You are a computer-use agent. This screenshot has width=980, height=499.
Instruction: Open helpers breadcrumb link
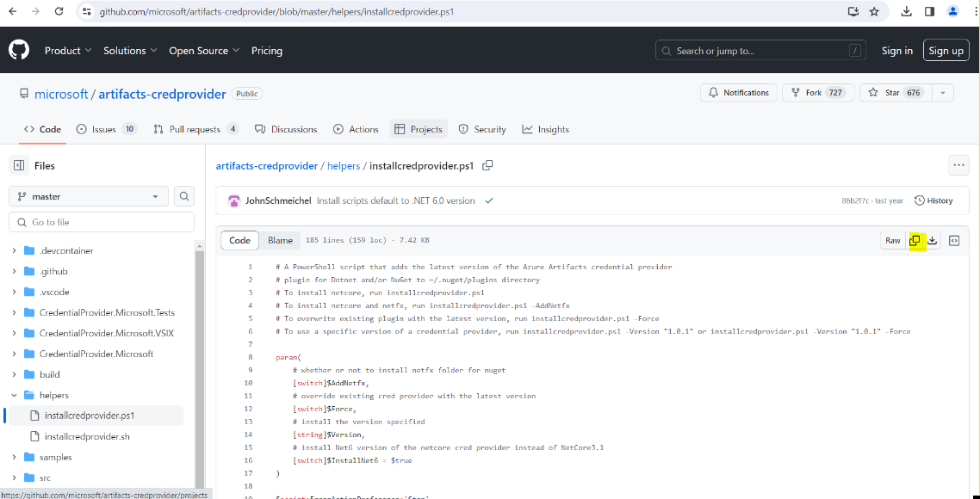pyautogui.click(x=345, y=165)
